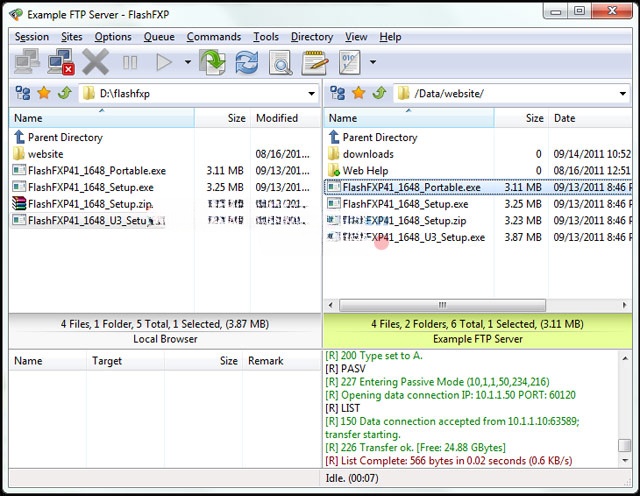The width and height of the screenshot is (640, 496).
Task: Click the Local Browser status label
Action: pos(165,339)
